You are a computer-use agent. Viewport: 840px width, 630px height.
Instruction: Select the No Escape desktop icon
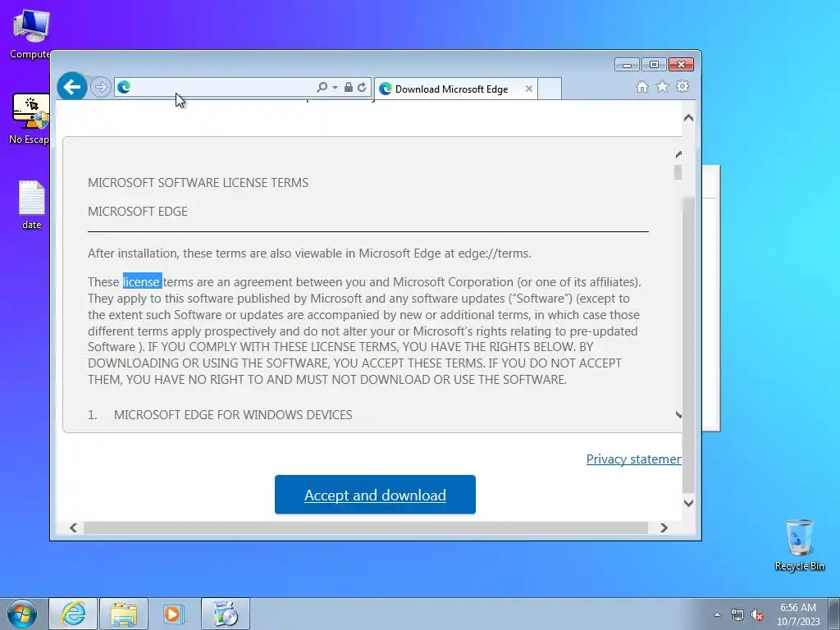[x=30, y=119]
